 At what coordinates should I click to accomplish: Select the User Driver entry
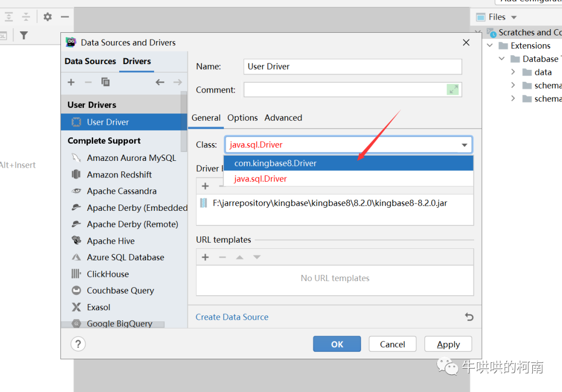(x=124, y=122)
